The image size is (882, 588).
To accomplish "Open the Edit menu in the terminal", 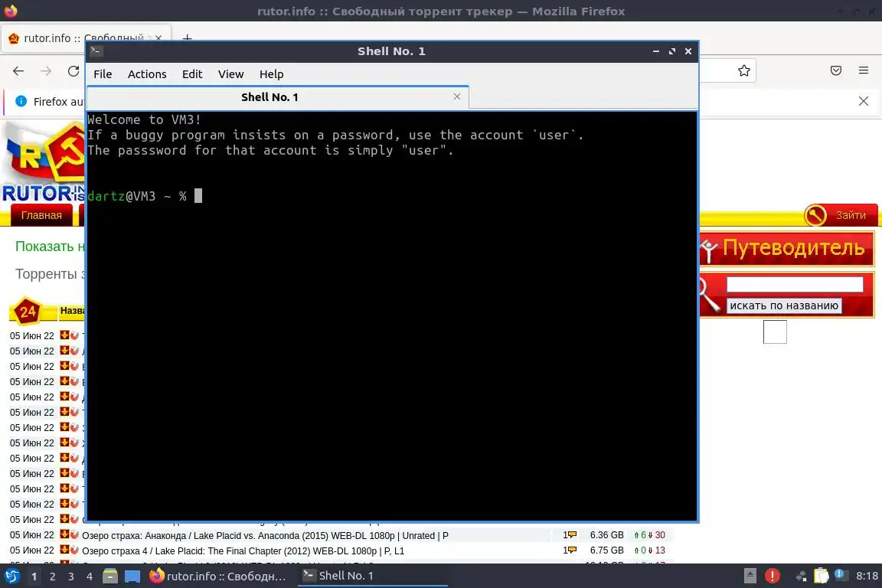I will (x=192, y=74).
